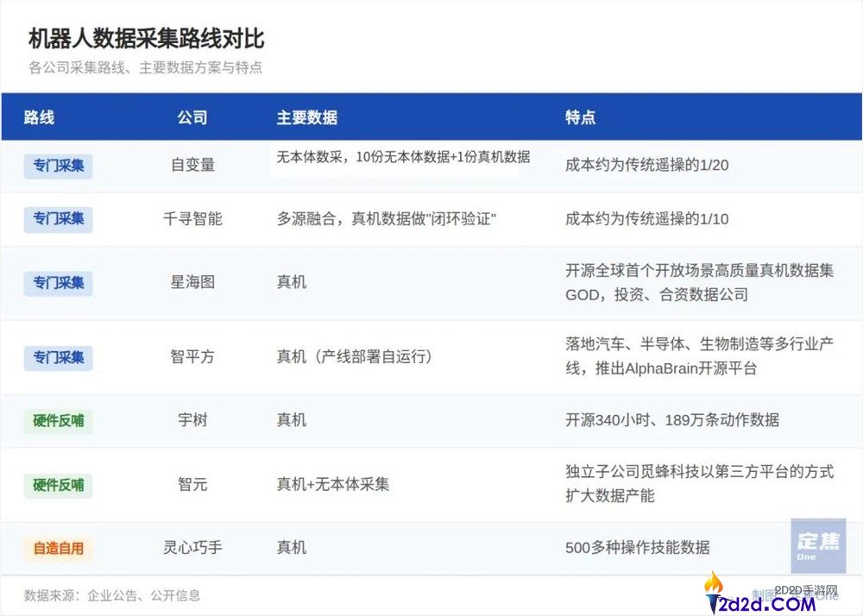Click the '硬件反哺' tag in 宇树 row
The width and height of the screenshot is (863, 616).
click(59, 421)
